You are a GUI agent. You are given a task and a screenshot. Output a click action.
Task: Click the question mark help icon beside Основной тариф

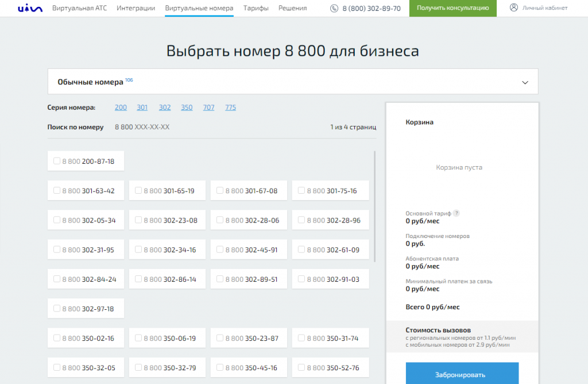[x=457, y=213]
